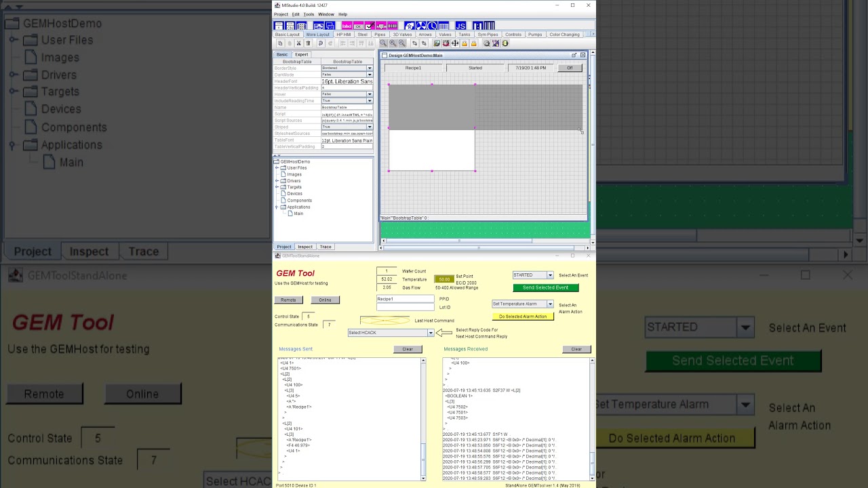Maximize the Design GEMHostDemo:Main inner window

574,55
